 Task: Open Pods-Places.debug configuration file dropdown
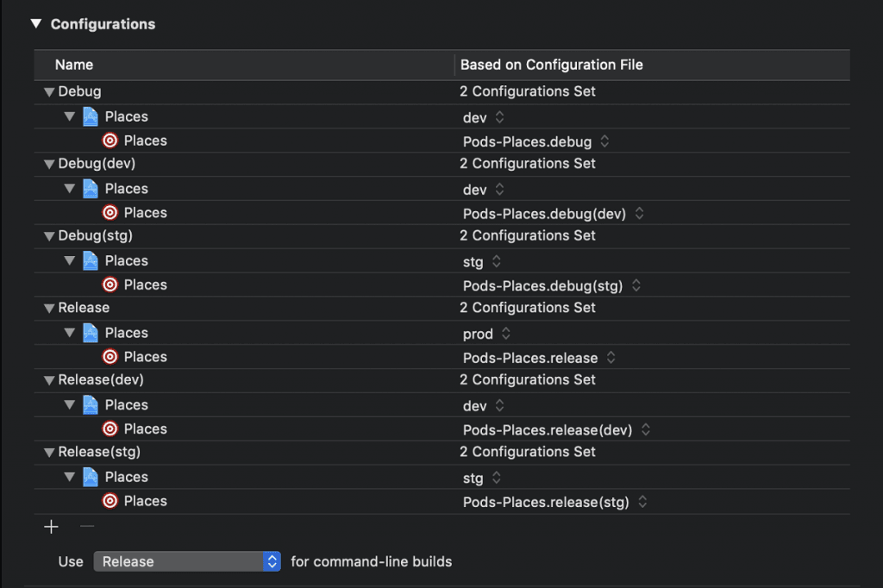[604, 141]
